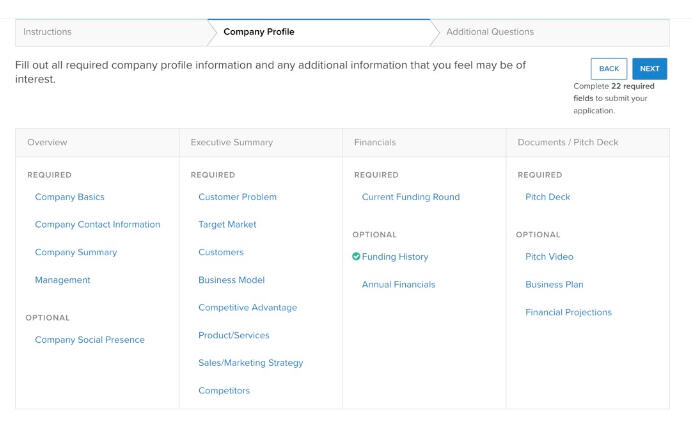Open Company Contact Information section
The image size is (692, 434).
tap(97, 225)
